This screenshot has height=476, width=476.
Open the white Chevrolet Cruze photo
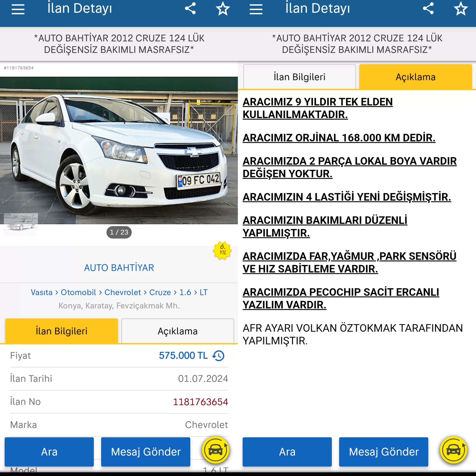119,150
